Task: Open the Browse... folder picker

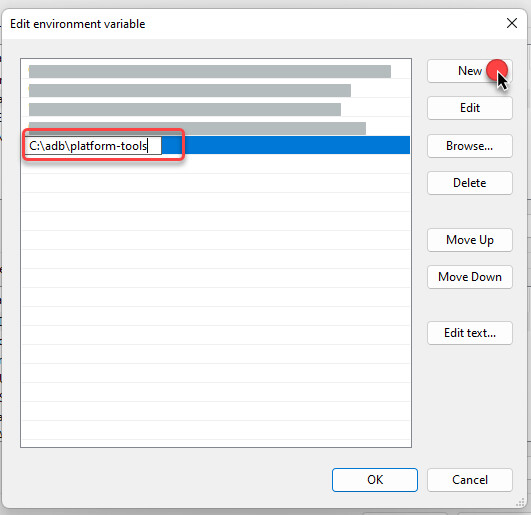Action: pyautogui.click(x=470, y=146)
